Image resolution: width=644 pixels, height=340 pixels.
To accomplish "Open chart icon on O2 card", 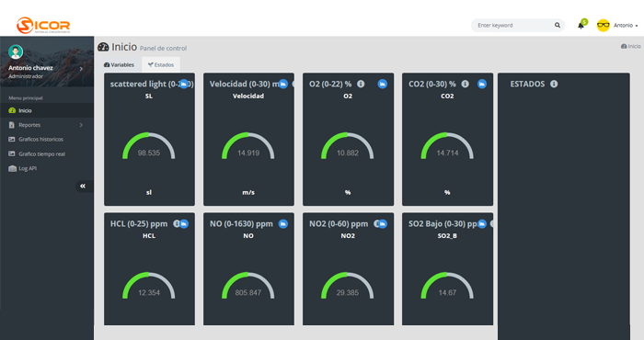I will click(x=383, y=84).
